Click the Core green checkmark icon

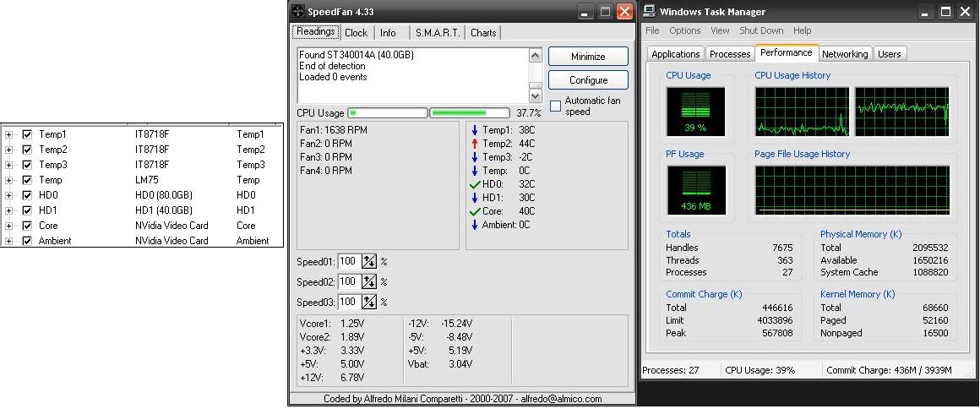point(475,210)
